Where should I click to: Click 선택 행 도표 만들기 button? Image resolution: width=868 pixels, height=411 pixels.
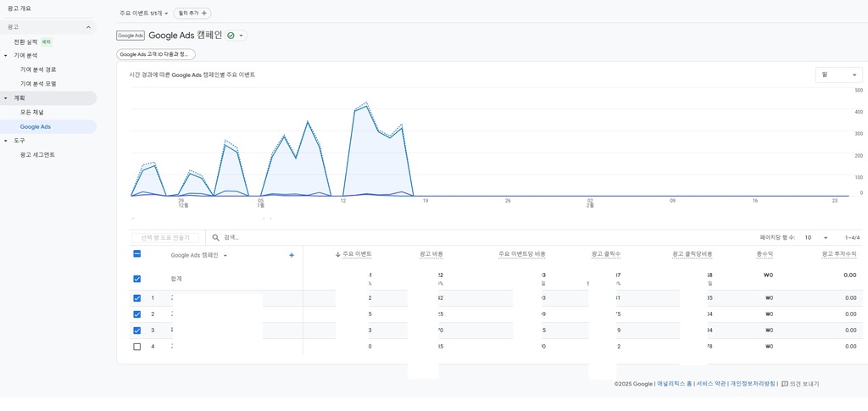pyautogui.click(x=165, y=237)
